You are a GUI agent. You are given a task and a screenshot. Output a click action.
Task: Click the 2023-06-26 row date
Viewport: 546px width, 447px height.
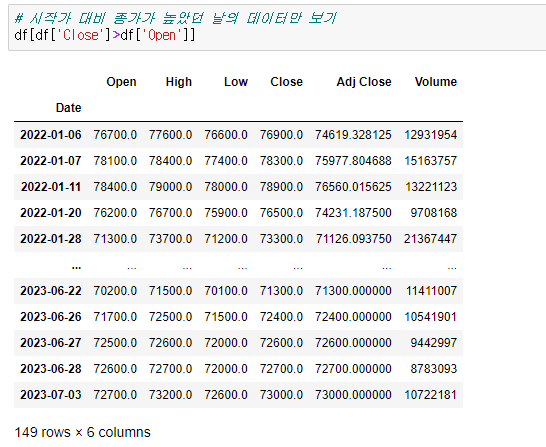click(x=51, y=317)
